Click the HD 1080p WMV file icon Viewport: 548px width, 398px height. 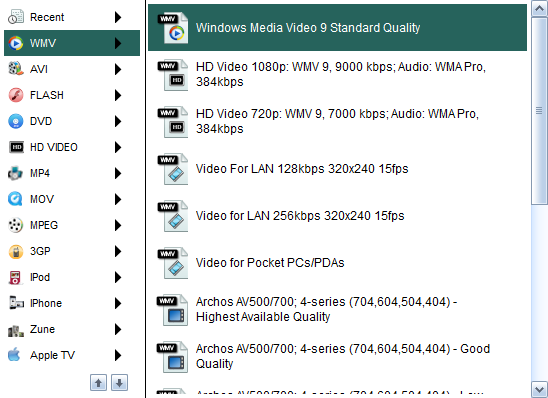(173, 75)
